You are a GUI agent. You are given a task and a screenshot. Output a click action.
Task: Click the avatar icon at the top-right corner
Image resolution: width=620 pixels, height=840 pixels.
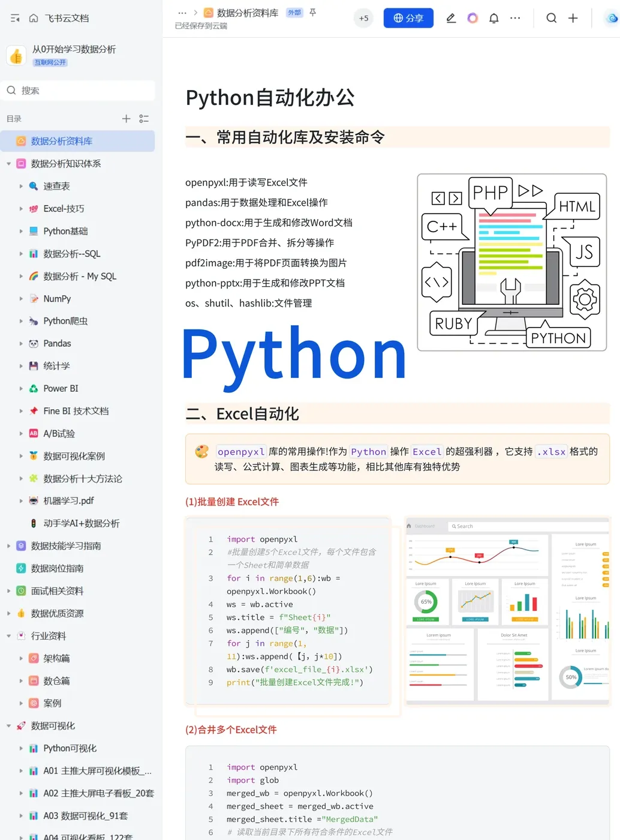pyautogui.click(x=612, y=18)
